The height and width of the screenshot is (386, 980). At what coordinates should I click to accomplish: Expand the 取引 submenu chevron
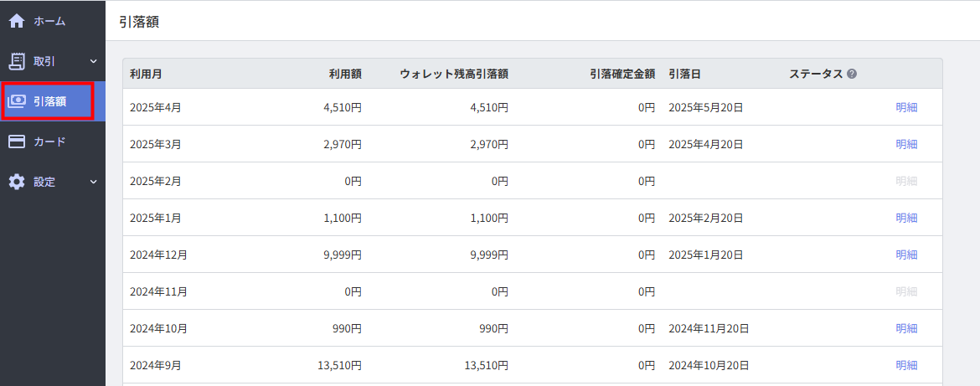tap(94, 61)
